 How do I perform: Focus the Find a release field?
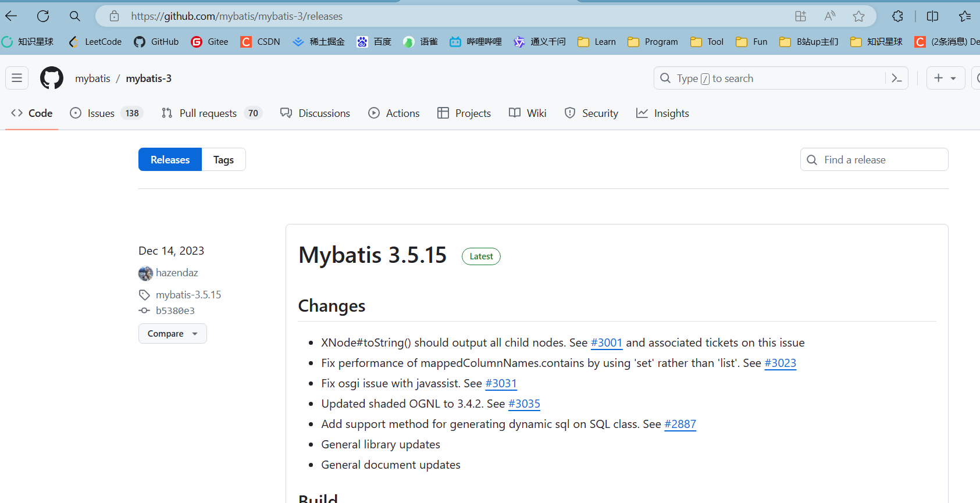(874, 159)
